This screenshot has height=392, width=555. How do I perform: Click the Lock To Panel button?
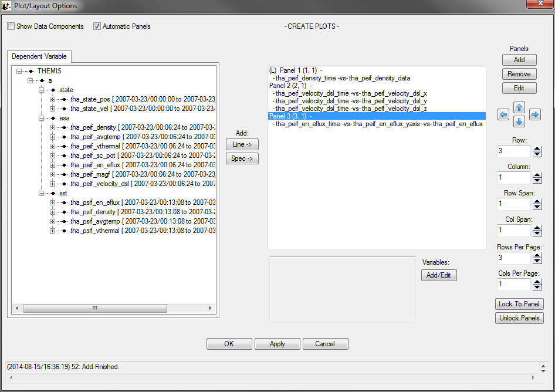[x=519, y=304]
